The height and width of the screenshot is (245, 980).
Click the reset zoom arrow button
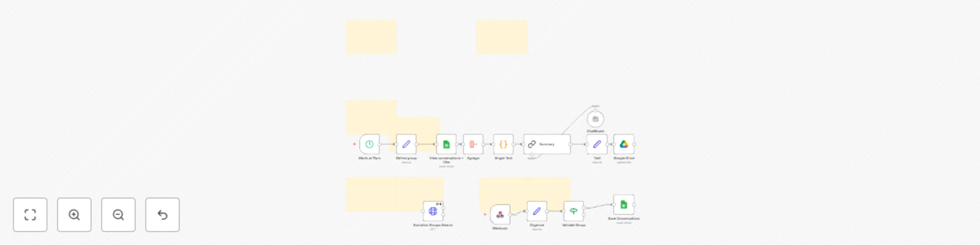coord(163,215)
